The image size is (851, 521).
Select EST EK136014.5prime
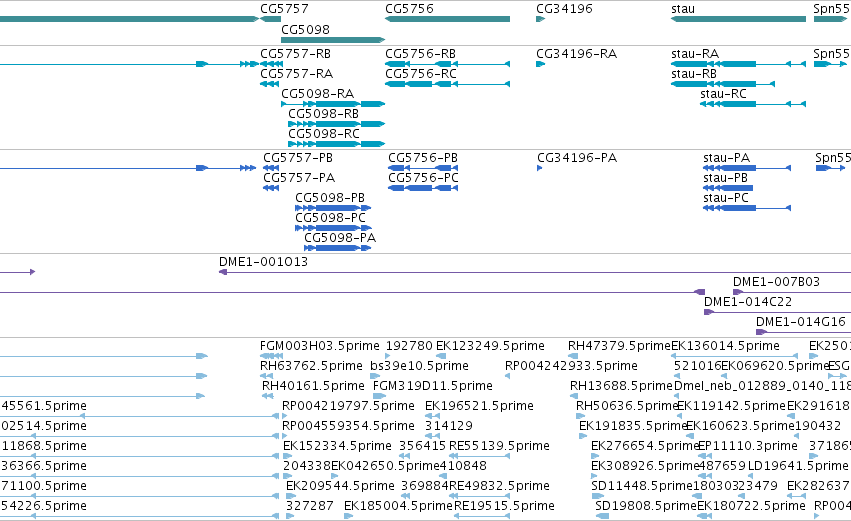click(725, 346)
